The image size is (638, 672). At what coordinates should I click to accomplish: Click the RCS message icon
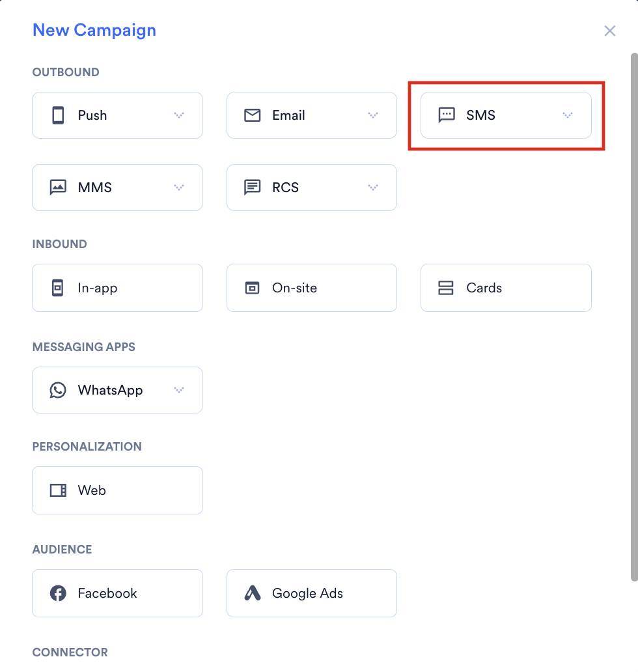(x=253, y=188)
